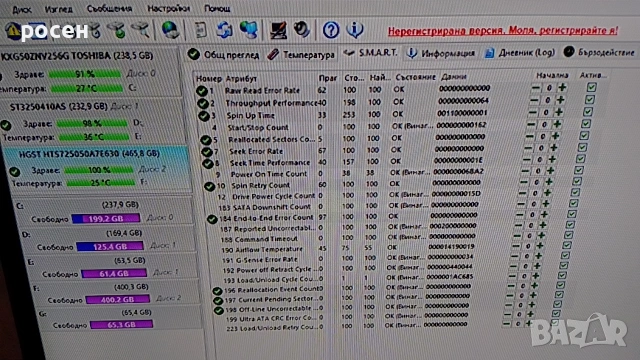The image size is (640, 360).
Task: Click the globe with disk toolbar icon
Action: coord(170,30)
